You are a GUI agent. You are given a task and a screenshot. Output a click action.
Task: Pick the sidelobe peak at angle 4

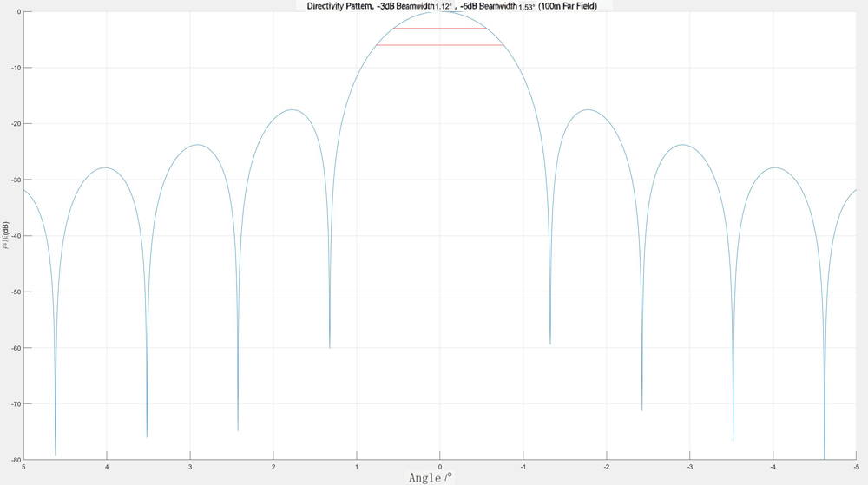pyautogui.click(x=105, y=167)
